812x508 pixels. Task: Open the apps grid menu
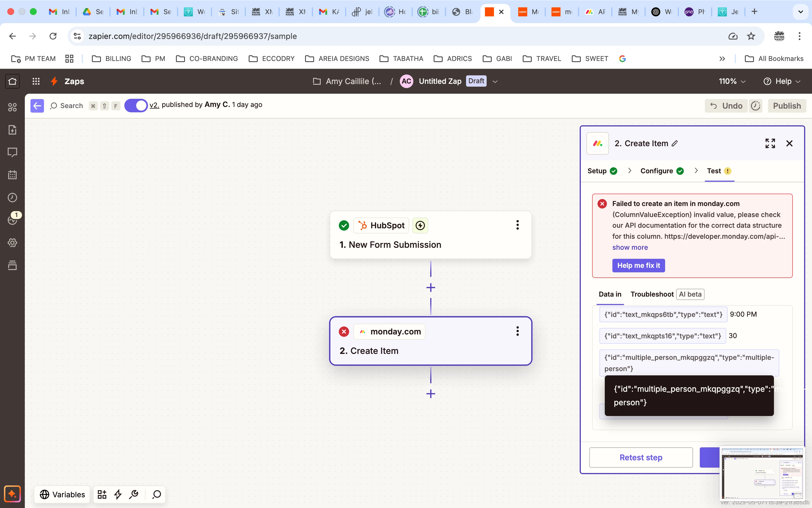[36, 81]
